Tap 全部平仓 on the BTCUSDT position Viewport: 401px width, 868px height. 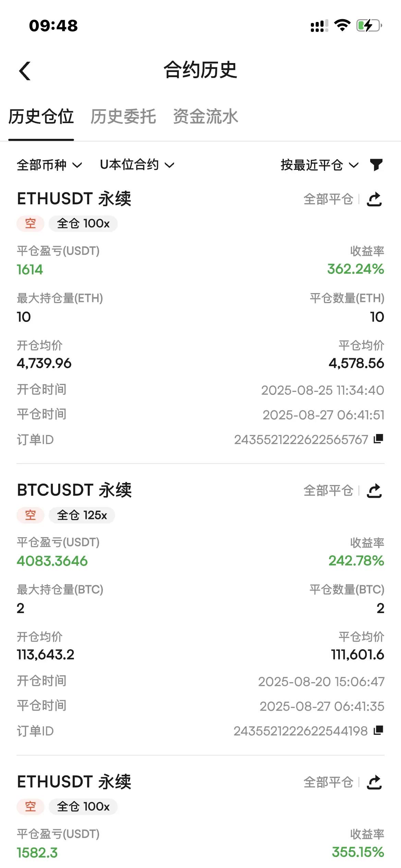(328, 491)
